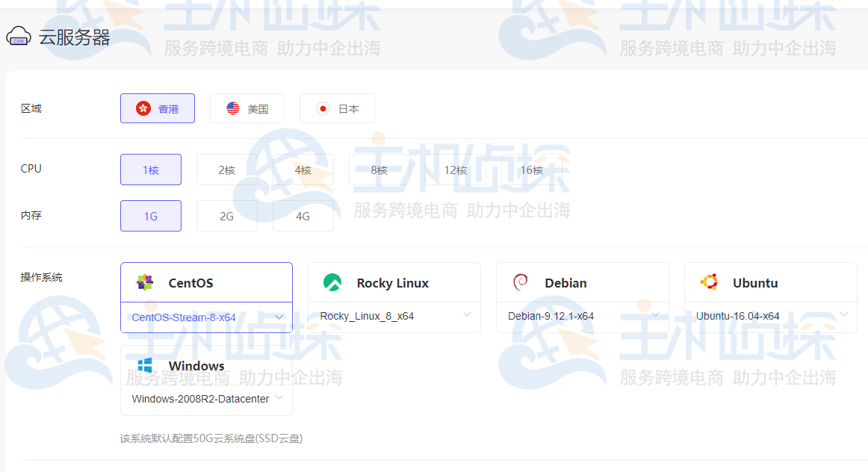
Task: Select the Ubuntu operating system card
Action: 770,282
